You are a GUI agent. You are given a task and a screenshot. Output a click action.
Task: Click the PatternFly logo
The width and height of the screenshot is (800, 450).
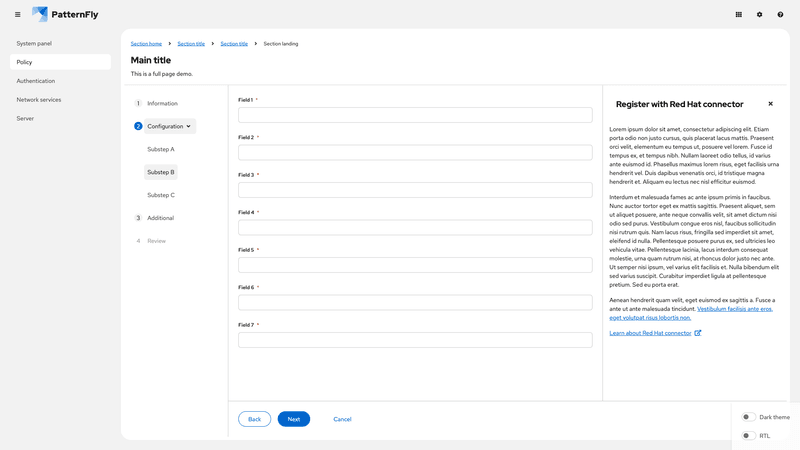coord(65,14)
